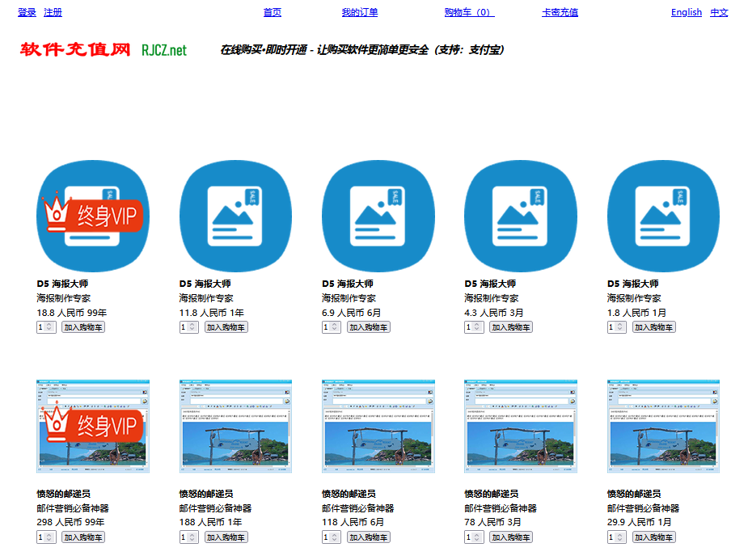748x560 pixels.
Task: Add 18.8 人民币 99年 item to cart
Action: pyautogui.click(x=83, y=327)
